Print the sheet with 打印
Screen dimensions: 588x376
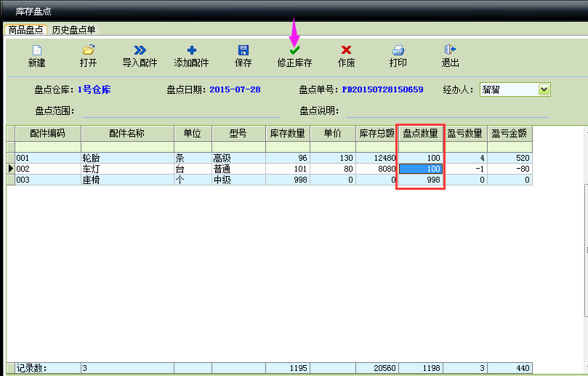point(398,56)
